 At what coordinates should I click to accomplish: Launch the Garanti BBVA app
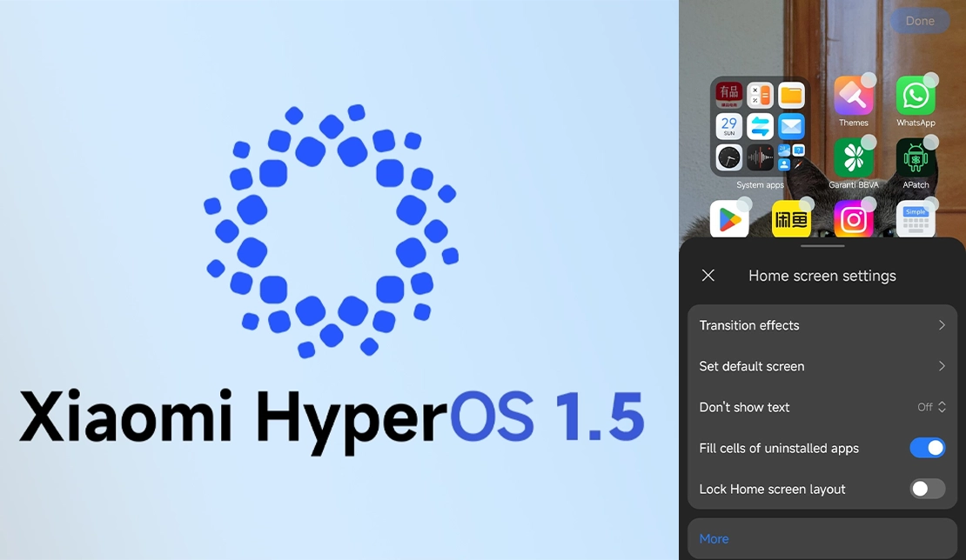point(854,160)
